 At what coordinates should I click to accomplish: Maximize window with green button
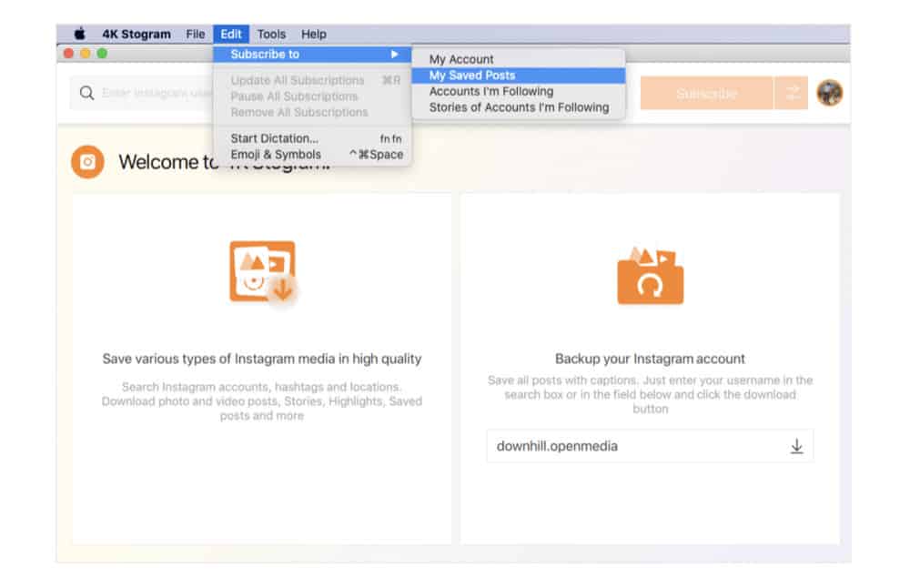102,54
